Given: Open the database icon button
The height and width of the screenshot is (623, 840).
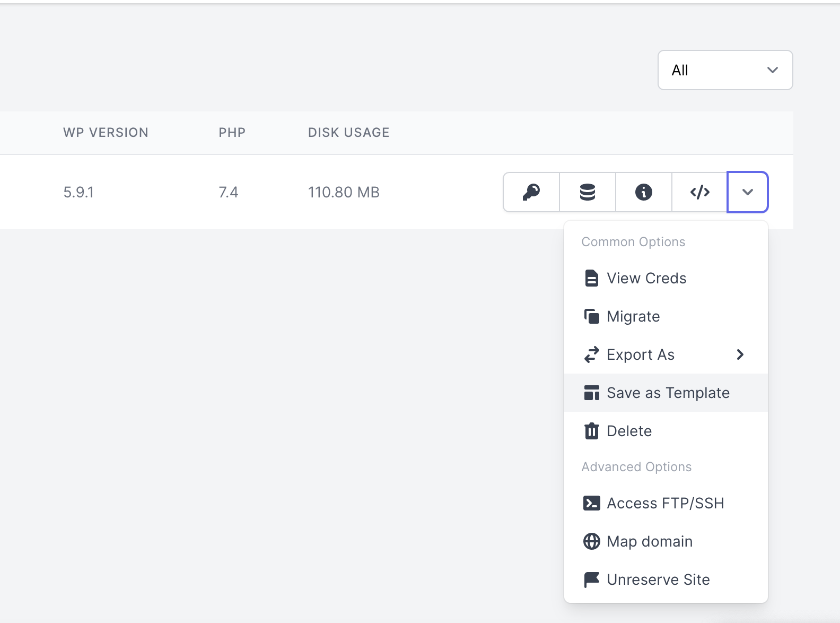Looking at the screenshot, I should click(x=588, y=192).
